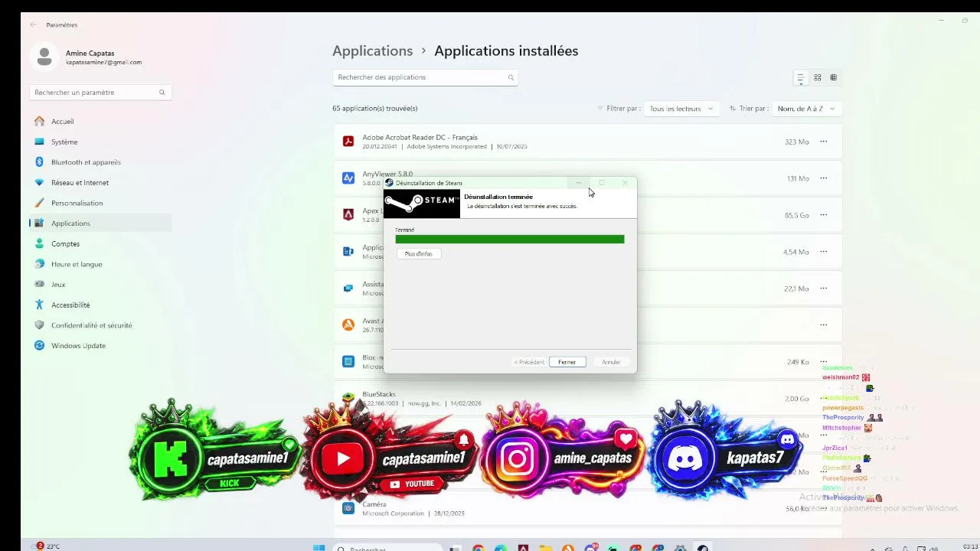Switch to list view layout

click(x=801, y=77)
